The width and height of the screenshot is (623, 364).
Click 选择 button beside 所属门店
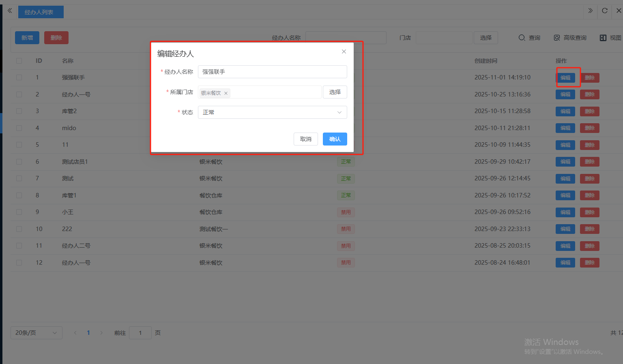[x=335, y=92]
